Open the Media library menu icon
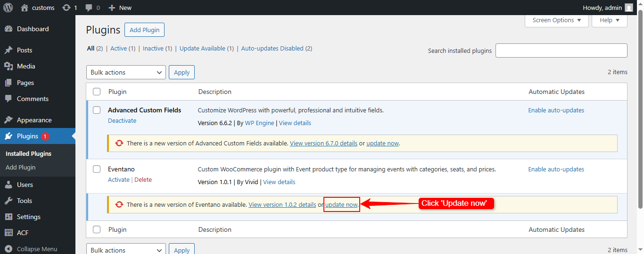Screen dimensions: 644x254 (8, 66)
